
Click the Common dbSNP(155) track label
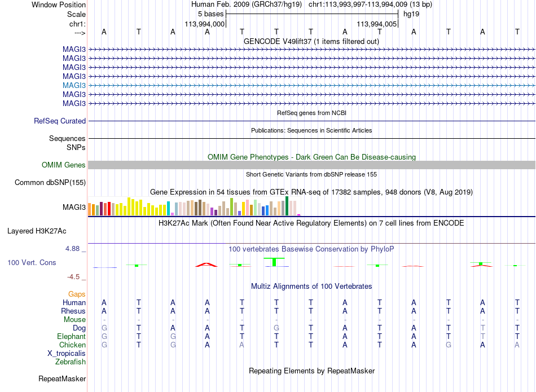coord(50,182)
